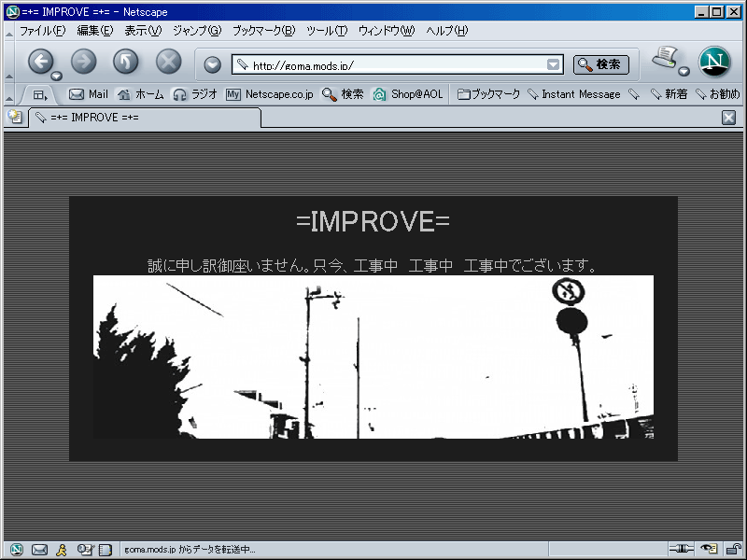Click the Print icon
The width and height of the screenshot is (747, 560).
(x=665, y=58)
